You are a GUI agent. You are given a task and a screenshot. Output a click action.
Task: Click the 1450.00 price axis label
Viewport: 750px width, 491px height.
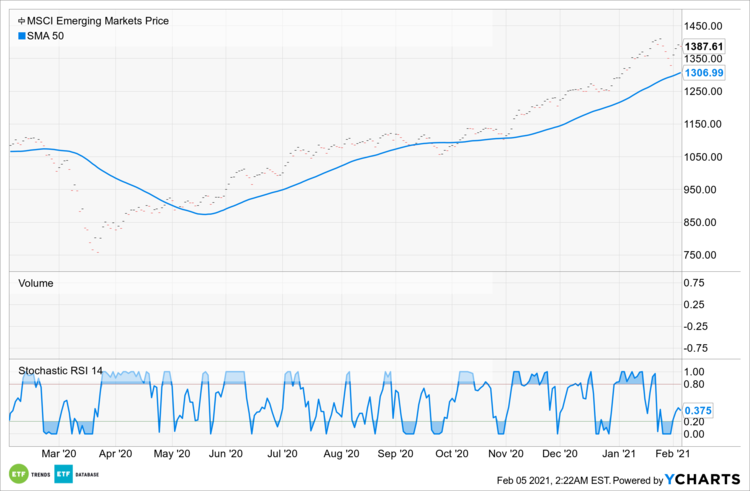click(x=705, y=26)
